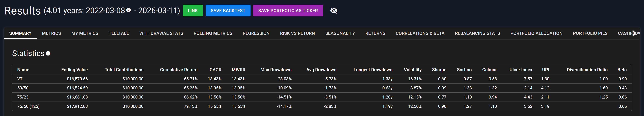Open the METRICS tab
This screenshot has height=116, width=644.
(x=51, y=33)
